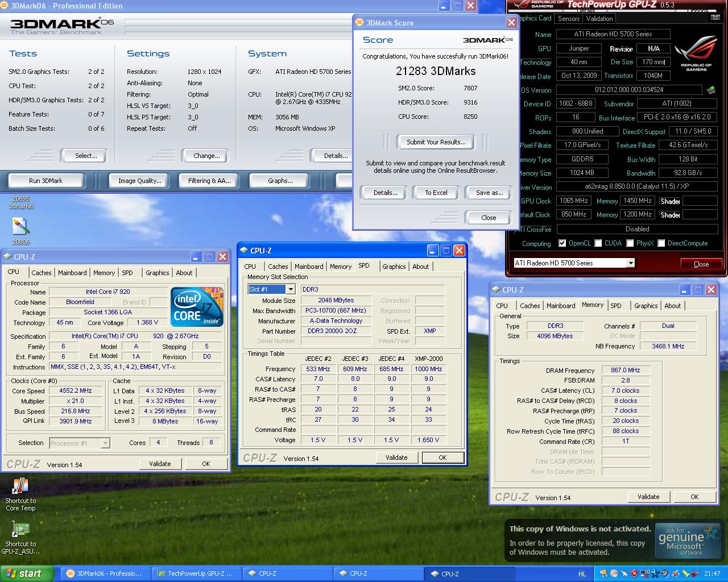Screen dimensions: 728x582
Task: Click the red shield security alert tray icon
Action: (x=634, y=573)
